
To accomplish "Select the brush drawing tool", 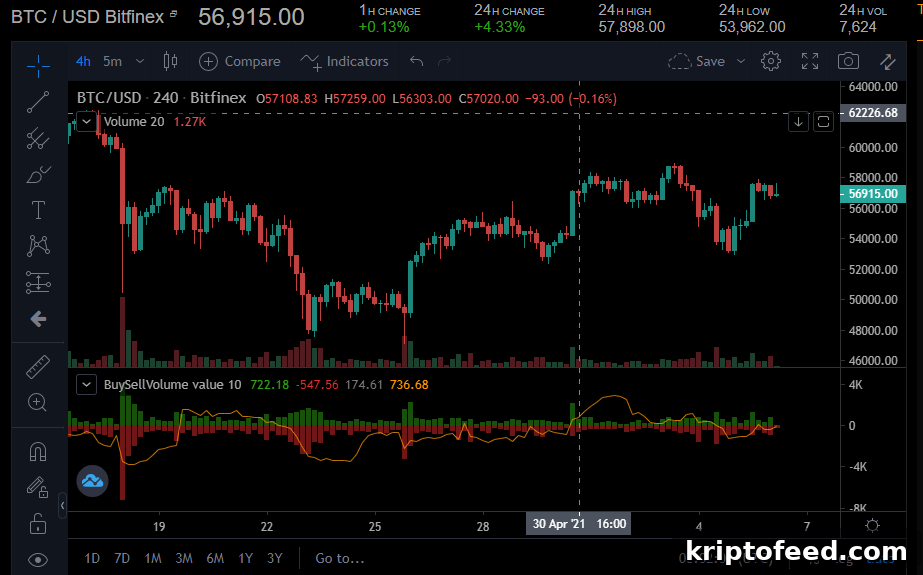I will point(38,175).
